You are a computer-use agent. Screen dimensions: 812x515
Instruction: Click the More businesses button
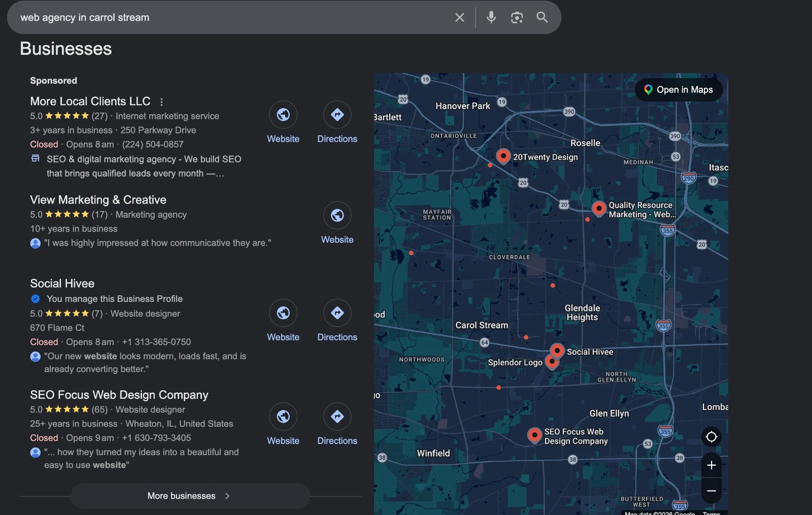point(190,496)
